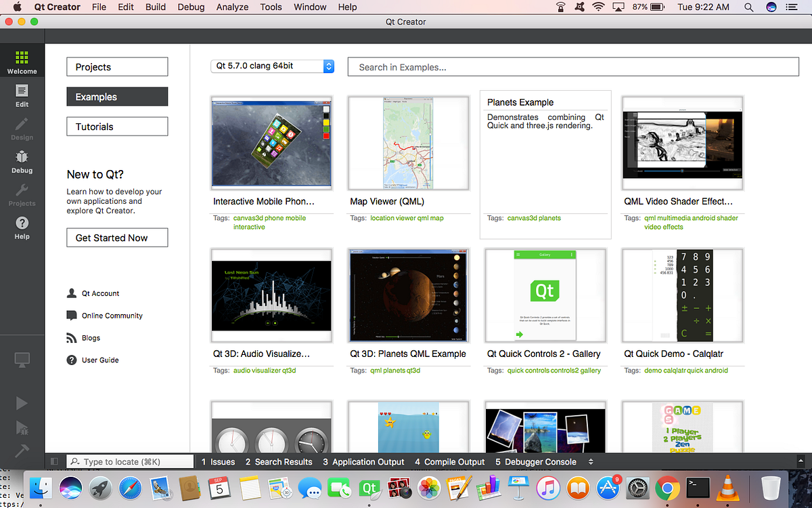
Task: Click the User Guide question icon
Action: 72,360
